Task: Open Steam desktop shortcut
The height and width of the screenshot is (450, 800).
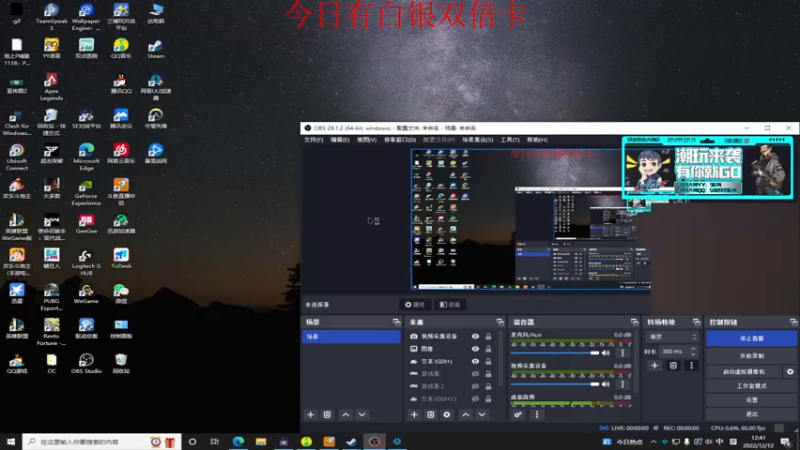Action: [x=156, y=48]
